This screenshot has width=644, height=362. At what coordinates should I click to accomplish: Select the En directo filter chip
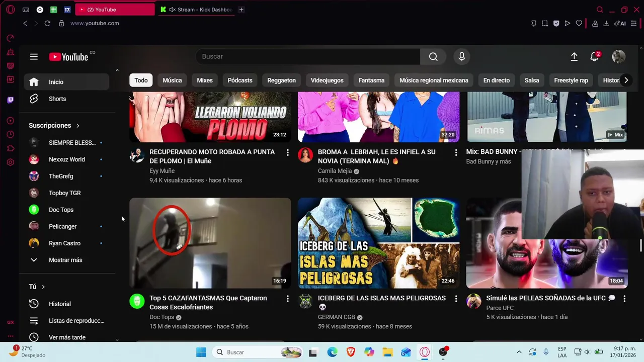click(496, 80)
